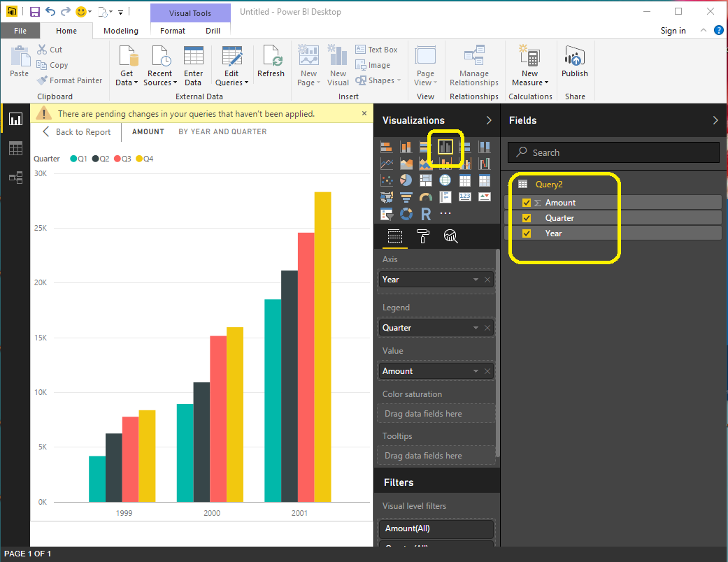Select the Clustered column chart visualization
This screenshot has height=562, width=728.
445,146
